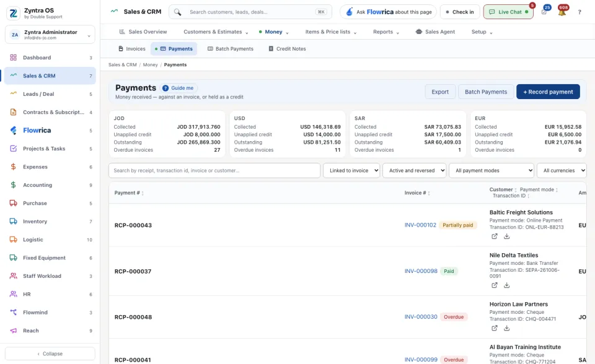
Task: Open the All currencies dropdown
Action: click(x=562, y=171)
